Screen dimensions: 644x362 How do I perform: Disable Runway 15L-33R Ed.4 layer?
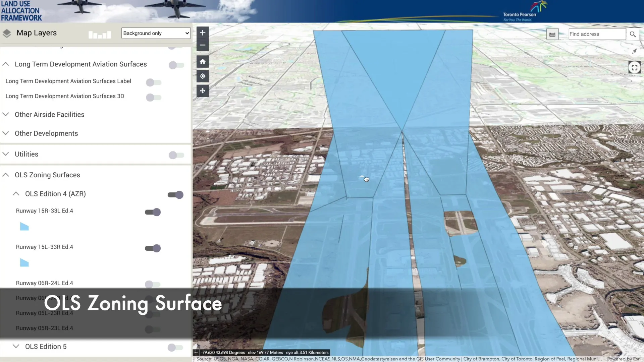click(x=153, y=248)
